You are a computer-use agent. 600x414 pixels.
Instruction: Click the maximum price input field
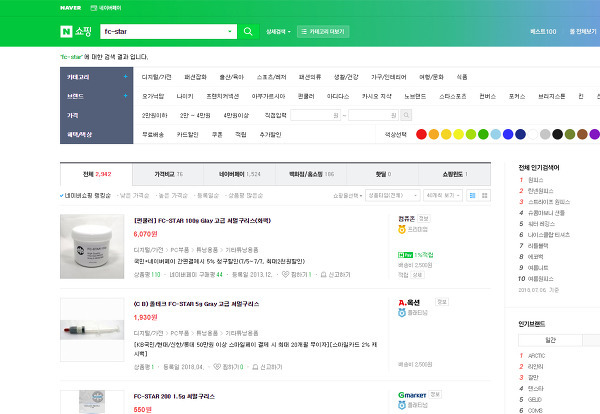click(373, 115)
